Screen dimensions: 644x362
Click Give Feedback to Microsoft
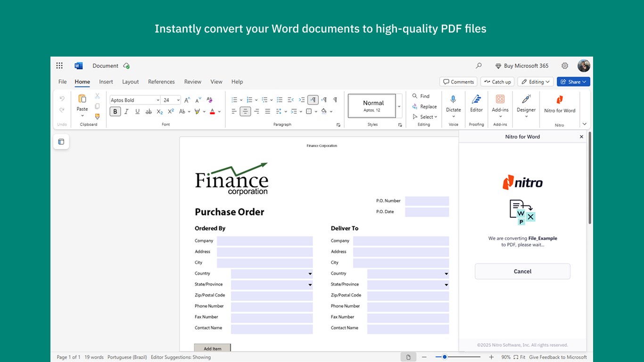(558, 357)
